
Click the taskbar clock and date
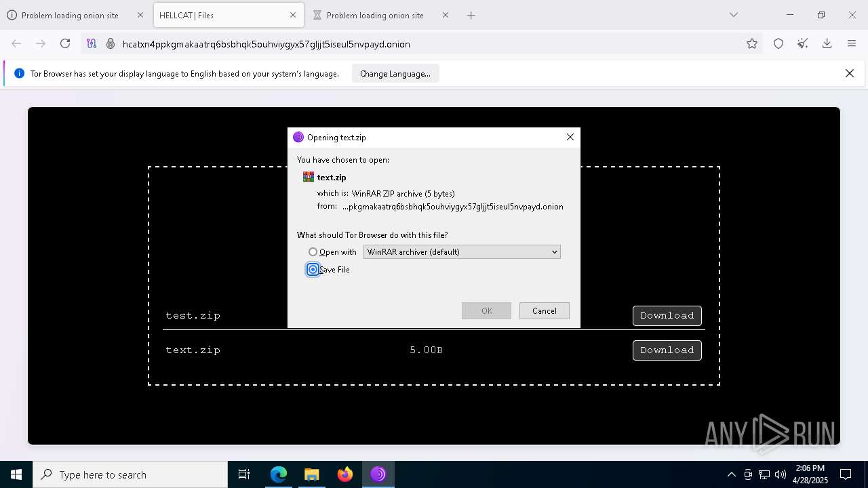click(x=810, y=474)
